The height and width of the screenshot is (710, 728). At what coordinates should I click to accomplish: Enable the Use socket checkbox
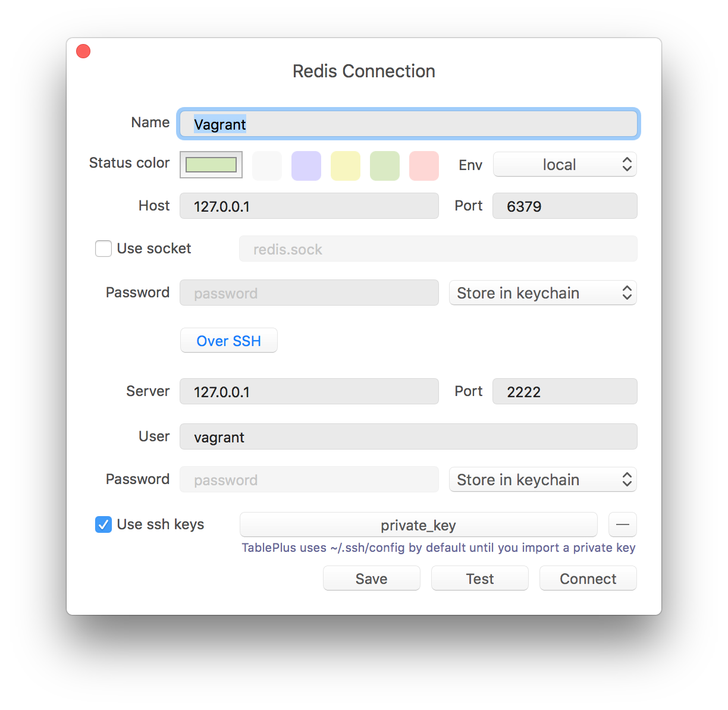click(103, 249)
